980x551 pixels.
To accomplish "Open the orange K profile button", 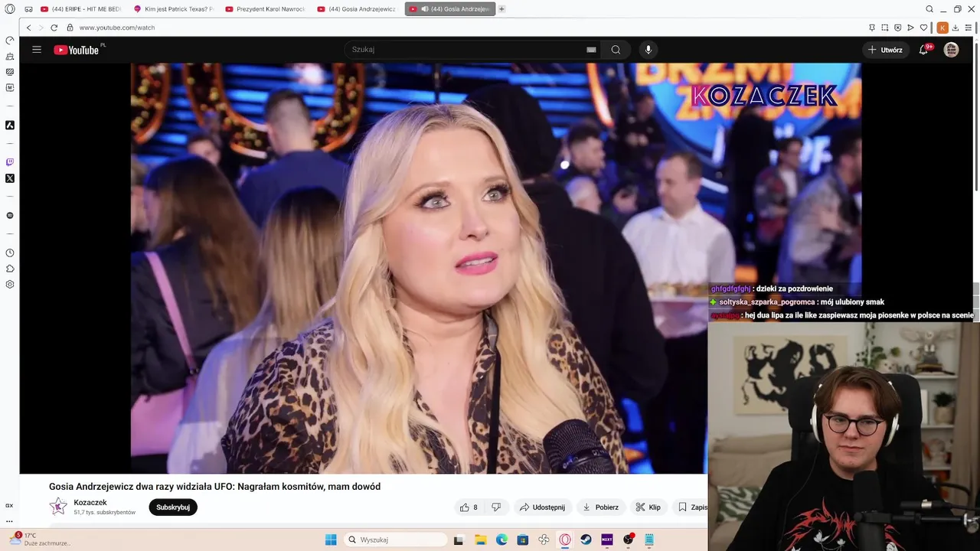I will coord(942,28).
